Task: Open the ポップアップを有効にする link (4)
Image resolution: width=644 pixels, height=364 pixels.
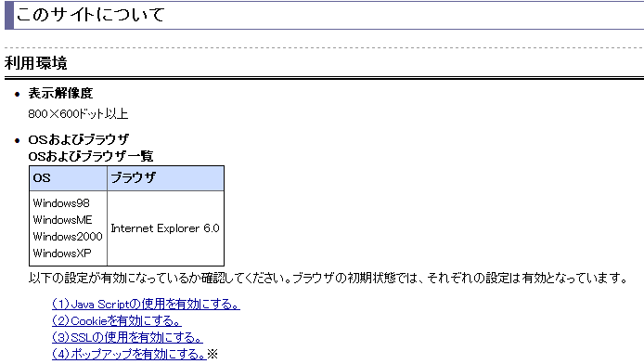Action: tap(129, 354)
